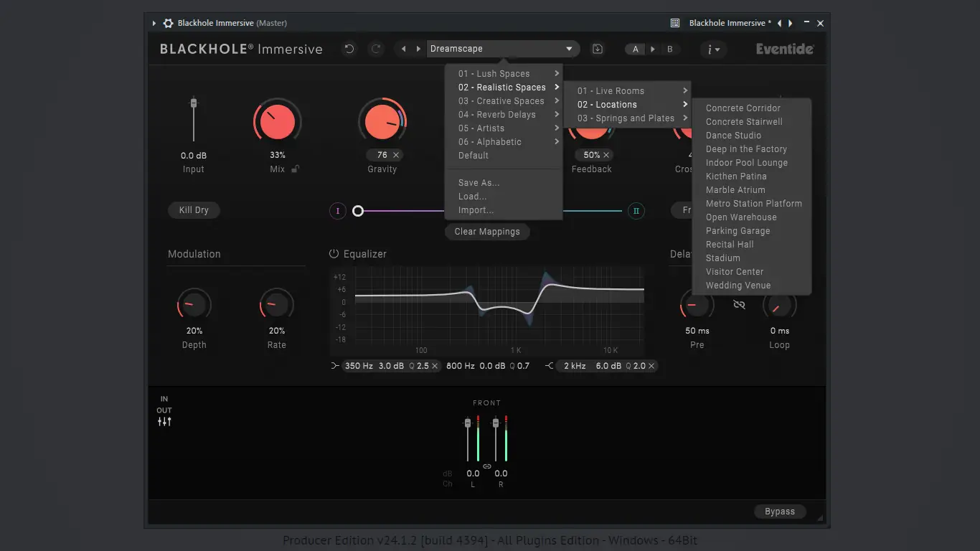Image resolution: width=980 pixels, height=551 pixels.
Task: Open the preset grid icon in the title bar
Action: 674,23
